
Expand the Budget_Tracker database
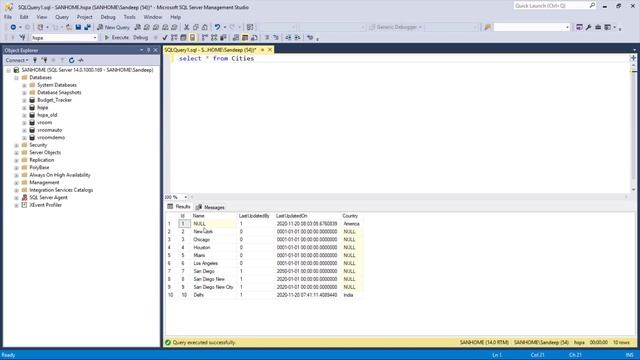tap(24, 100)
